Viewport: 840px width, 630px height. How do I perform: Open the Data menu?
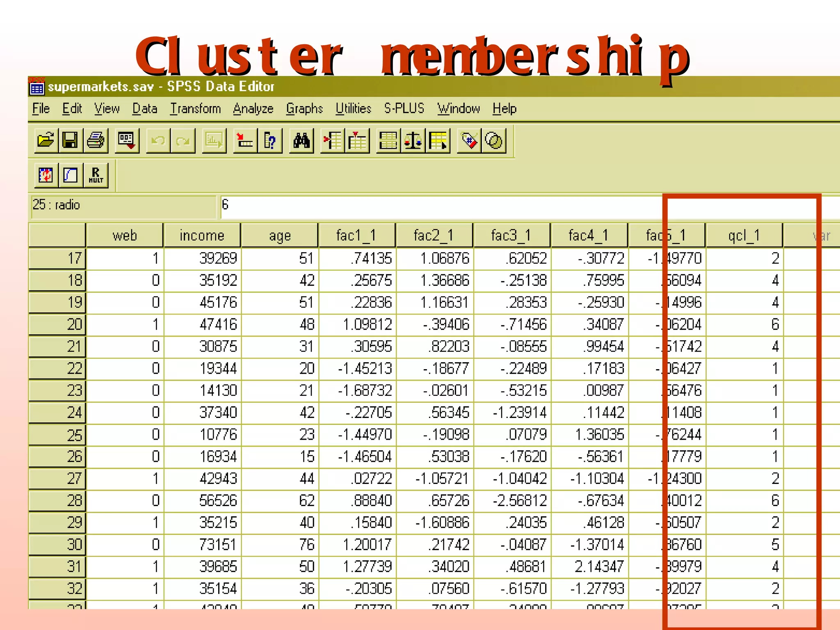[x=144, y=109]
